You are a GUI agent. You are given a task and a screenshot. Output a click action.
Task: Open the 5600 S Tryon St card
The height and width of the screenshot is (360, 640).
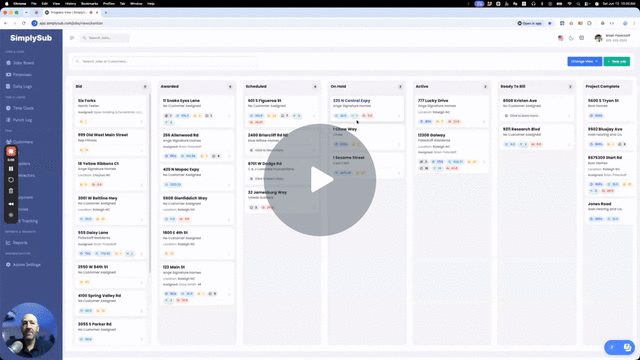click(x=610, y=108)
